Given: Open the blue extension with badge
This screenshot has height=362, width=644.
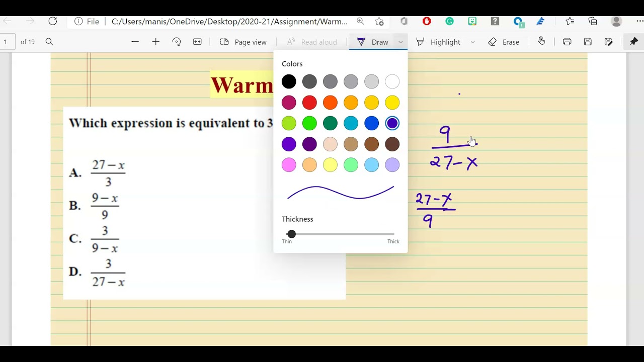Looking at the screenshot, I should [x=518, y=22].
